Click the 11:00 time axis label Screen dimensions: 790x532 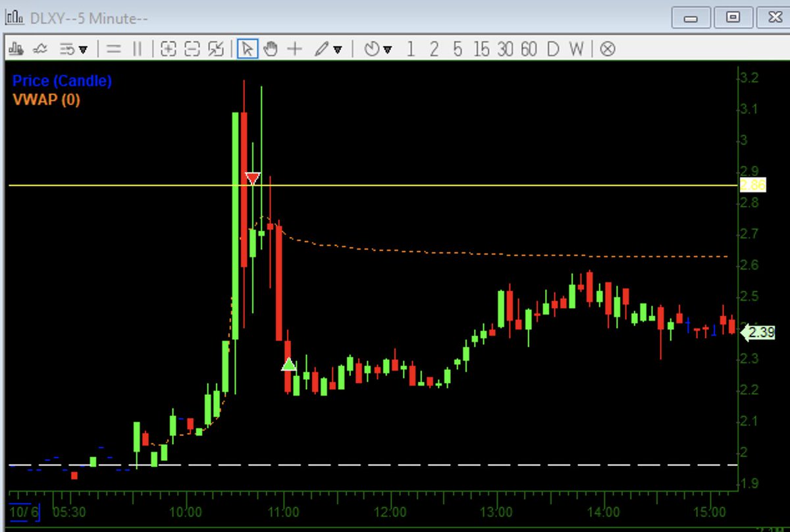(x=285, y=512)
